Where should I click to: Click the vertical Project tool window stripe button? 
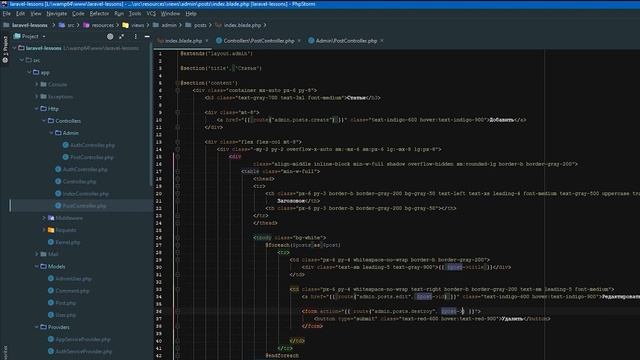click(5, 49)
